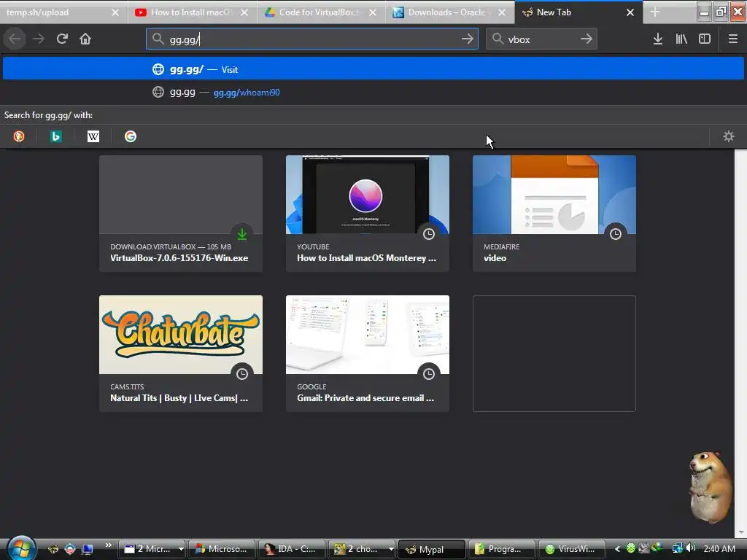Screen dimensions: 747x560
Task: Open the Mypal taskbar button
Action: click(x=431, y=549)
